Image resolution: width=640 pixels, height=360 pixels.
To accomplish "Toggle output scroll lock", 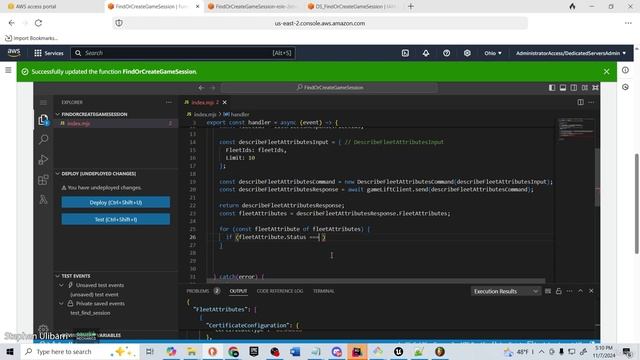I will 559,291.
